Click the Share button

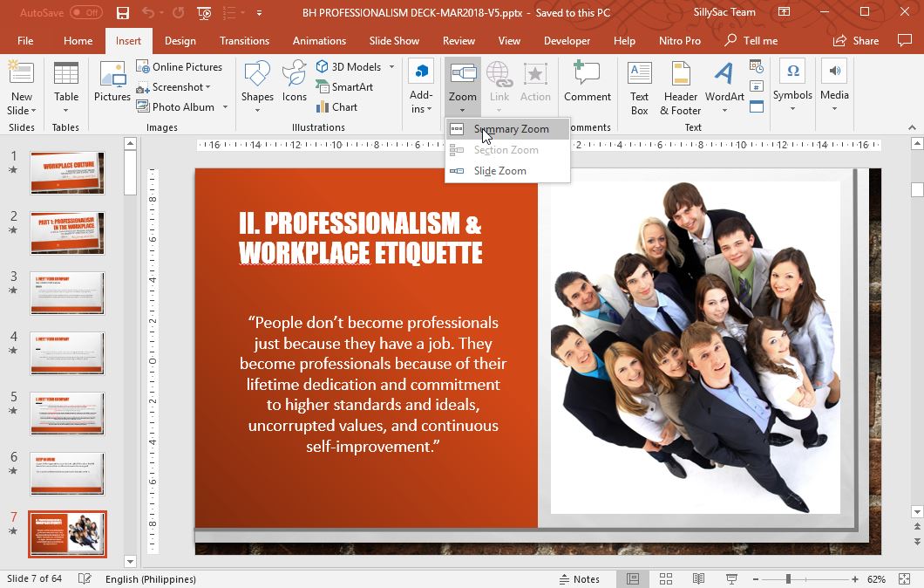point(856,41)
